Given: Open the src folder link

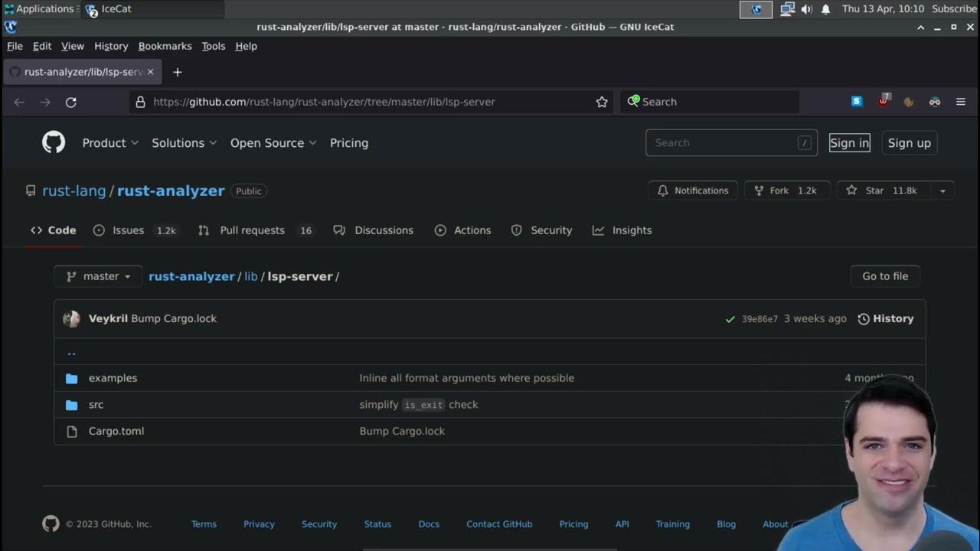Looking at the screenshot, I should [96, 405].
